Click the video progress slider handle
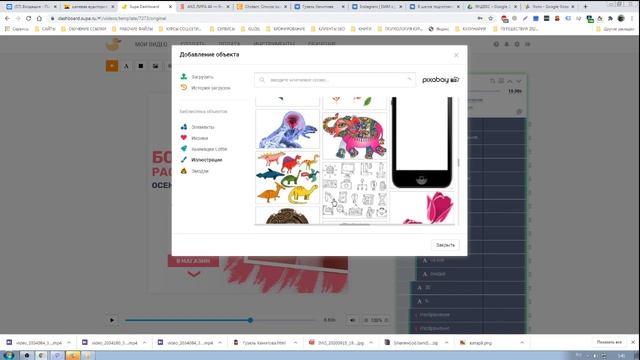 click(x=250, y=320)
